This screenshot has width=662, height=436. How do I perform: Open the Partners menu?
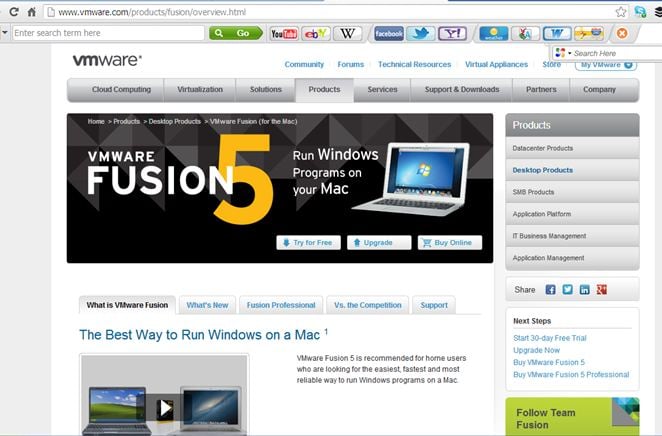click(541, 89)
